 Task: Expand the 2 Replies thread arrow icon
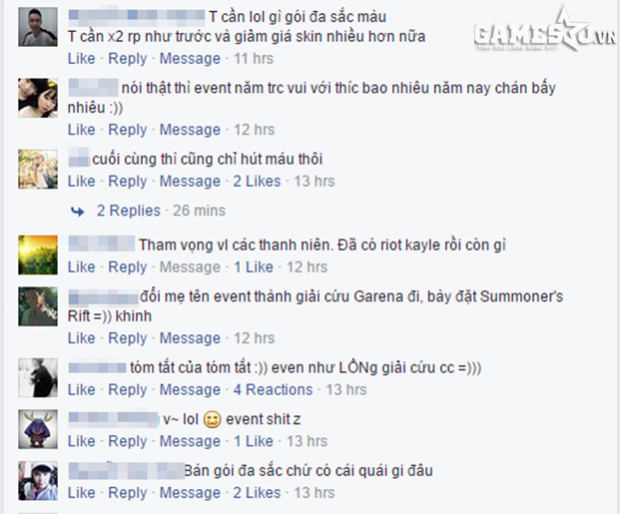(x=78, y=212)
